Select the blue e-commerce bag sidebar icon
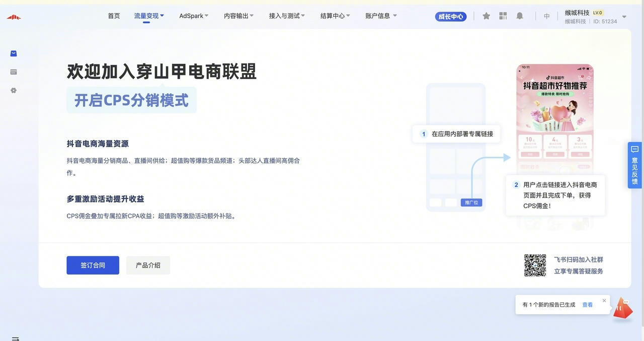The height and width of the screenshot is (341, 644). tap(14, 53)
